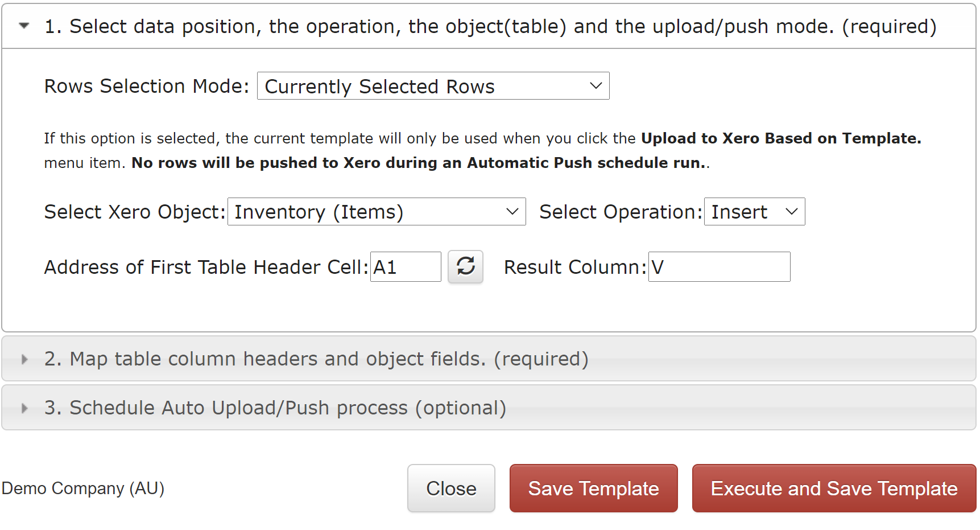Click Execute and Save Template button

(x=834, y=488)
